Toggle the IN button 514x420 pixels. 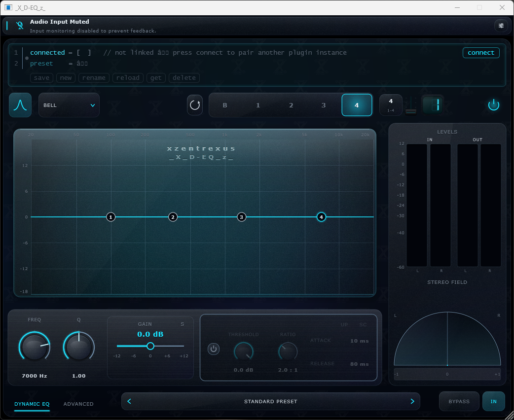[493, 401]
